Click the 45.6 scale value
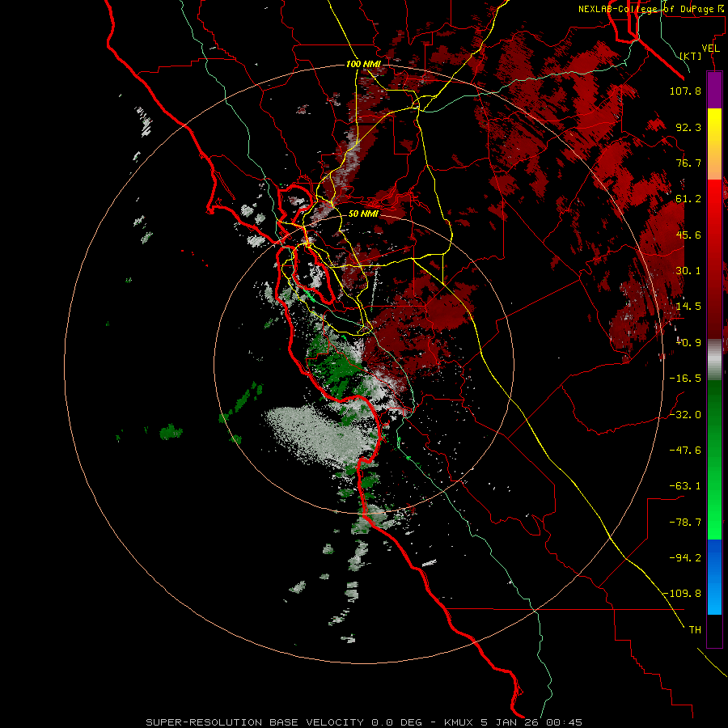The width and height of the screenshot is (728, 728). tap(688, 235)
